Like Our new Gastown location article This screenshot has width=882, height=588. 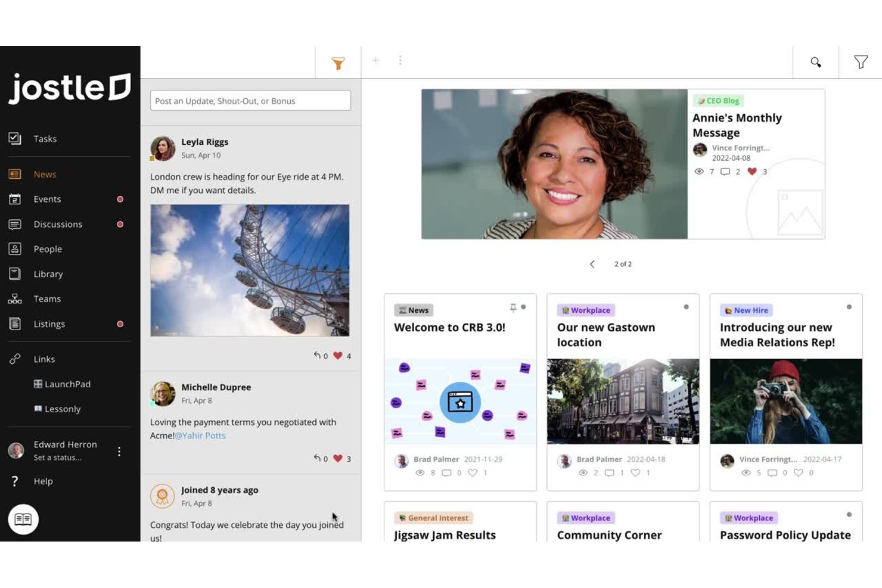(635, 473)
